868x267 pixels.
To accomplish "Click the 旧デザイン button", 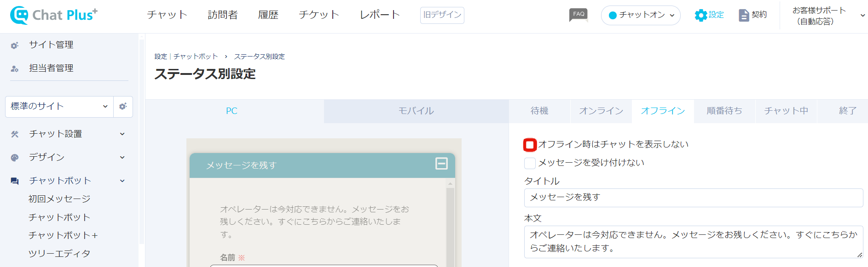I will tap(442, 15).
